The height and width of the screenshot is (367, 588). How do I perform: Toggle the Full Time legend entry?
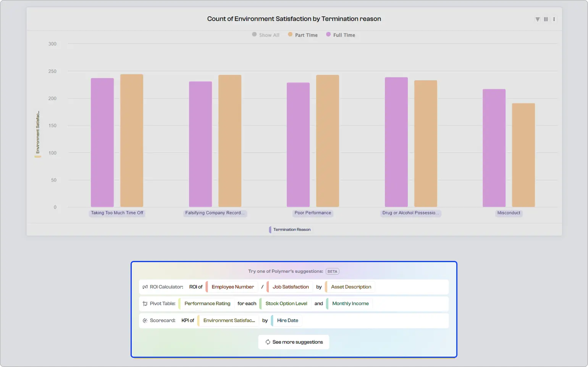[340, 35]
